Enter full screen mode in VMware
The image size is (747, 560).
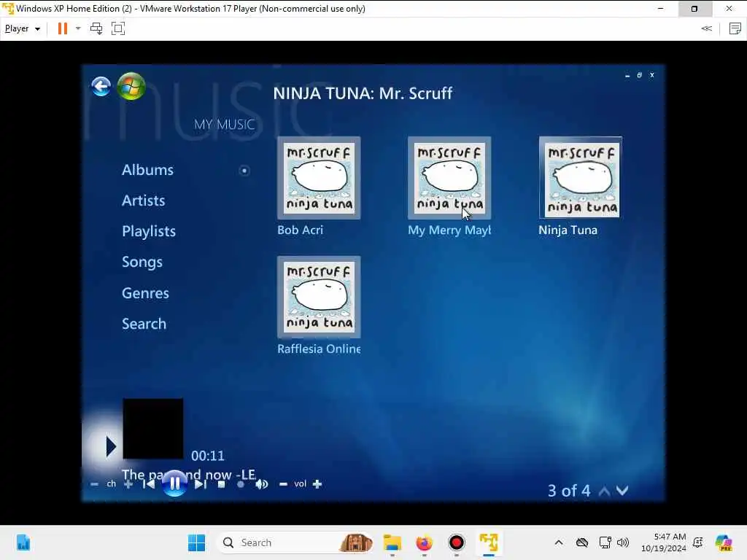118,28
